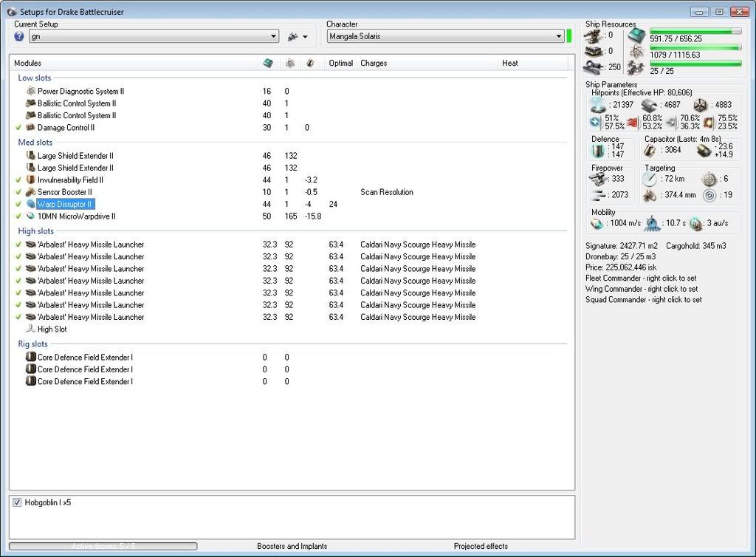Click the Optimal column header
This screenshot has height=557, width=756.
[x=340, y=64]
